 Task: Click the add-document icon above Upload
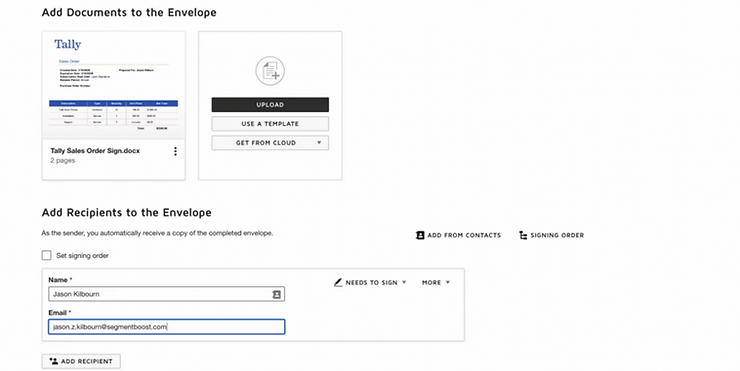(x=270, y=71)
